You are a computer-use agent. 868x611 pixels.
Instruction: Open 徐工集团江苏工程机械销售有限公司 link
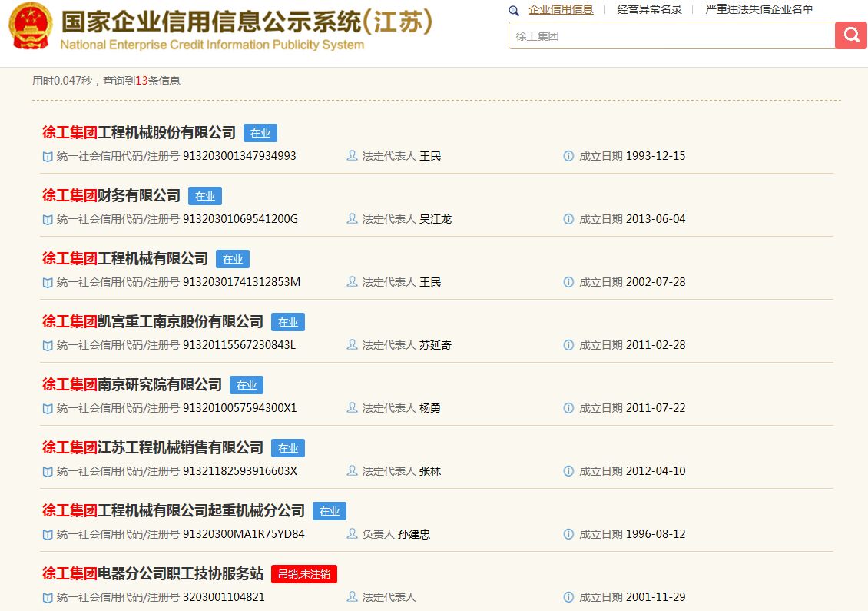153,447
